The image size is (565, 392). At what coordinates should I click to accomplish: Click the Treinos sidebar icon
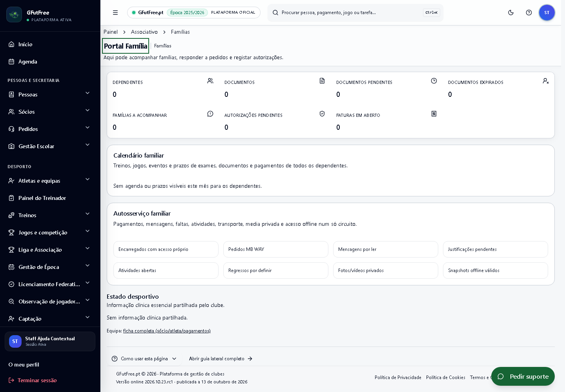[x=11, y=215]
